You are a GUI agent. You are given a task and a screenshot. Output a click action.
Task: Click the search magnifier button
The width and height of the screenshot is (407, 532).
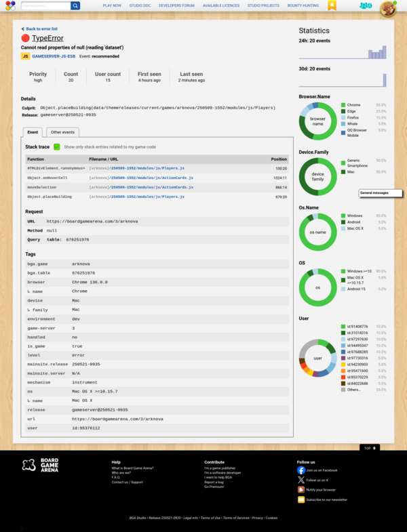75,5
